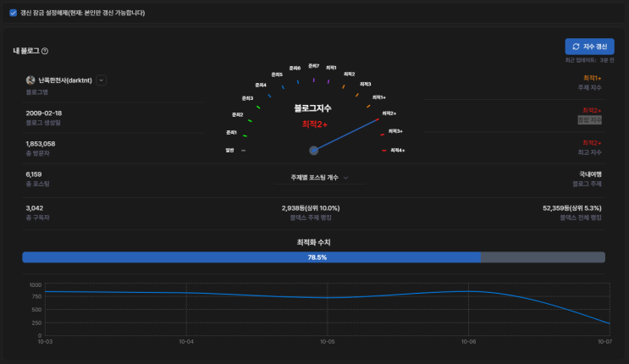Click the 최적2 gauge label

(350, 74)
